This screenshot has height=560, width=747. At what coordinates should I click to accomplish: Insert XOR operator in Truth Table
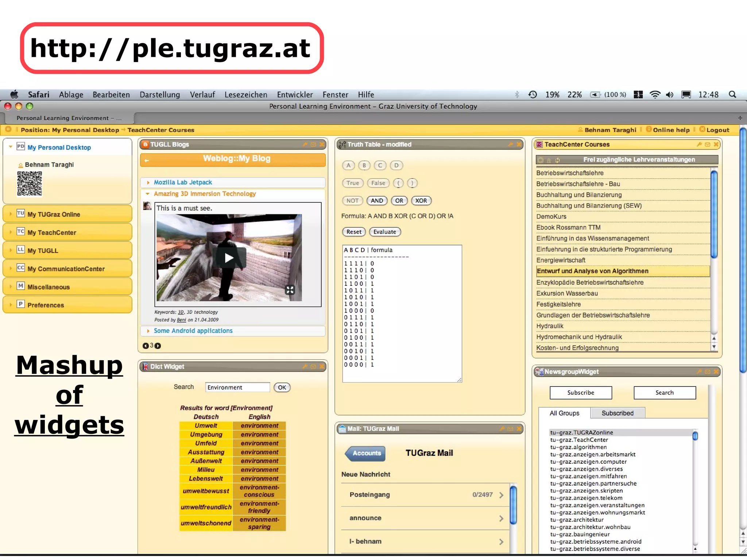click(421, 201)
